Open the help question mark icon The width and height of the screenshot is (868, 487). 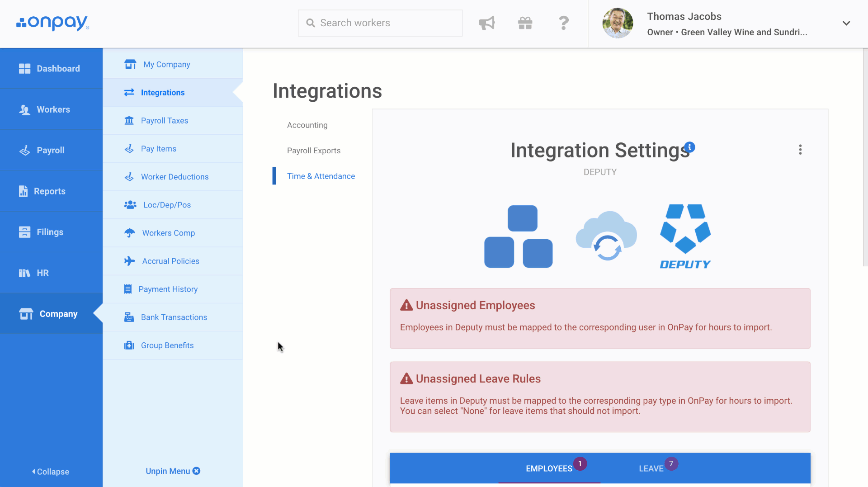pos(563,23)
